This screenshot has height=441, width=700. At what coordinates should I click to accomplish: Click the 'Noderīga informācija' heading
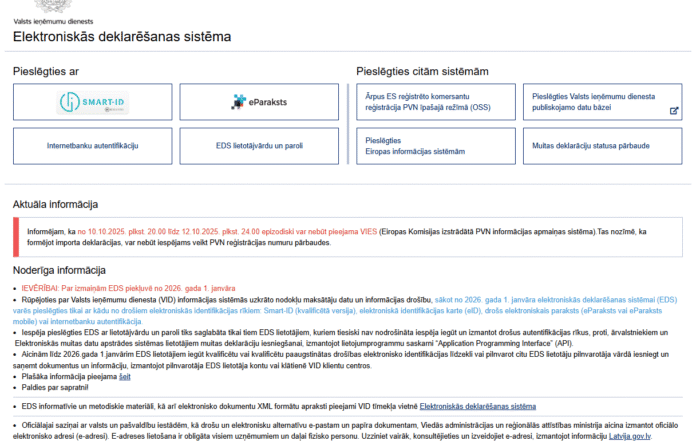coord(59,270)
